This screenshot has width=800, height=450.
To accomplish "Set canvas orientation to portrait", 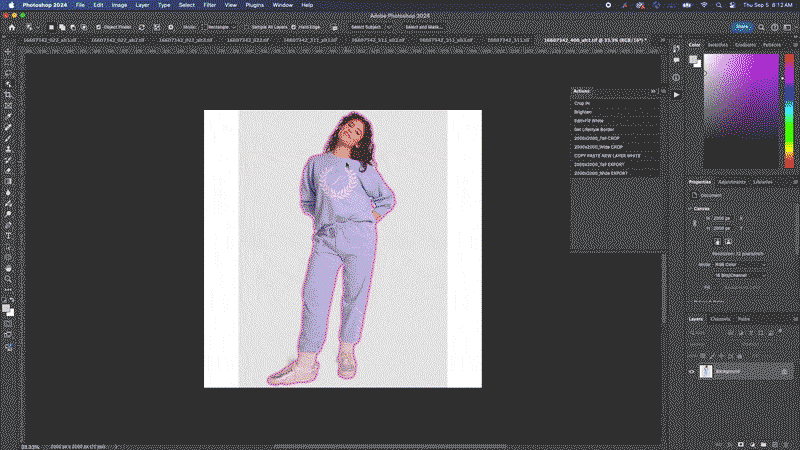I will pyautogui.click(x=717, y=241).
